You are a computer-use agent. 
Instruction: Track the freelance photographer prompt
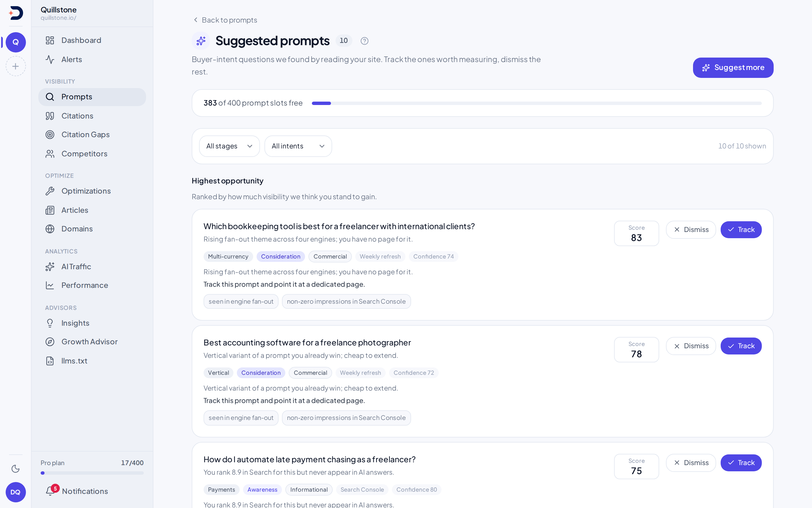tap(741, 346)
